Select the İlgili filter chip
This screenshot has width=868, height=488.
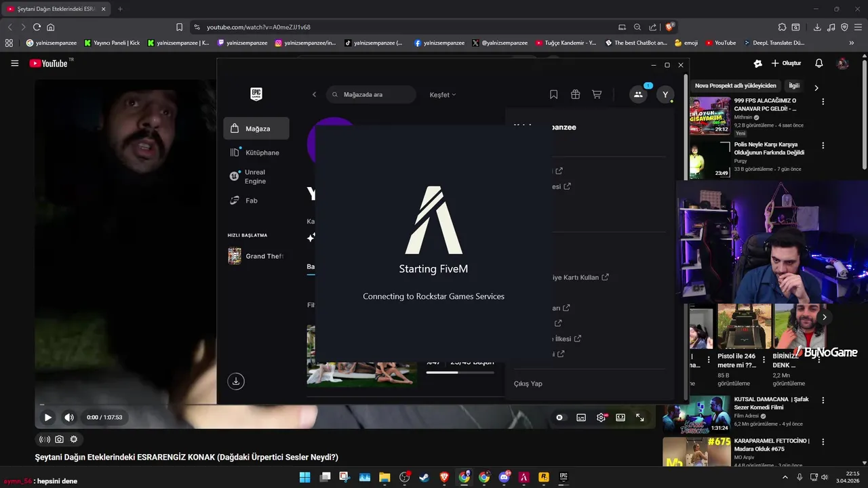click(x=794, y=86)
